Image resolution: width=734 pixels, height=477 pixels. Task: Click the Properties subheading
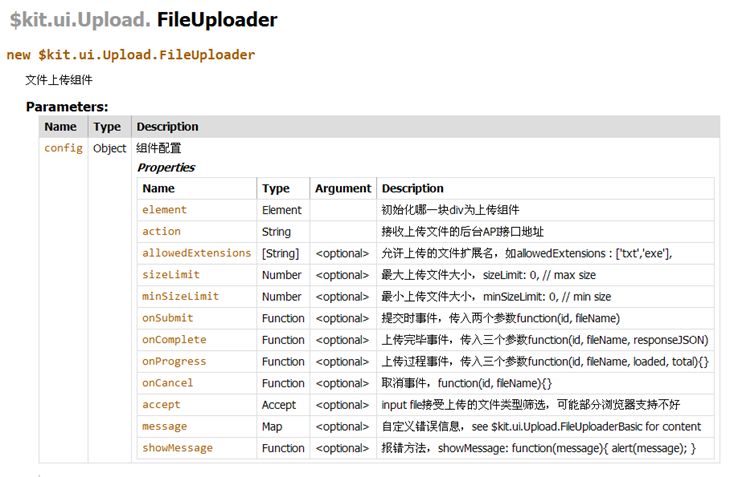coord(166,167)
